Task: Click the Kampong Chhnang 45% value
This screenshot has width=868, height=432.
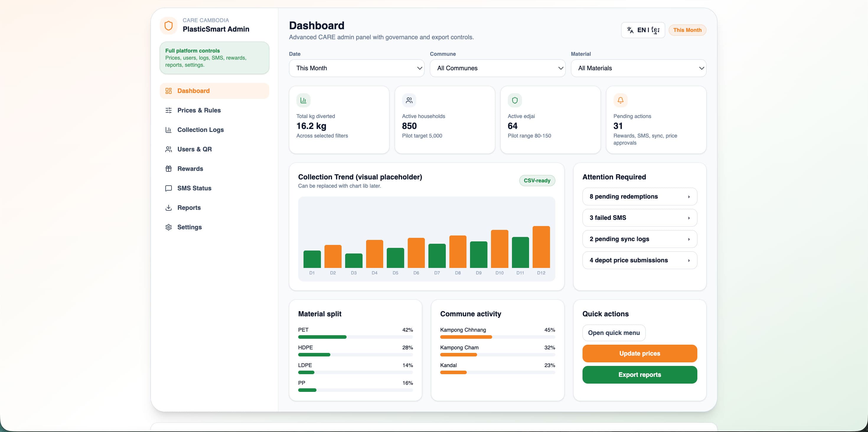Action: coord(549,330)
